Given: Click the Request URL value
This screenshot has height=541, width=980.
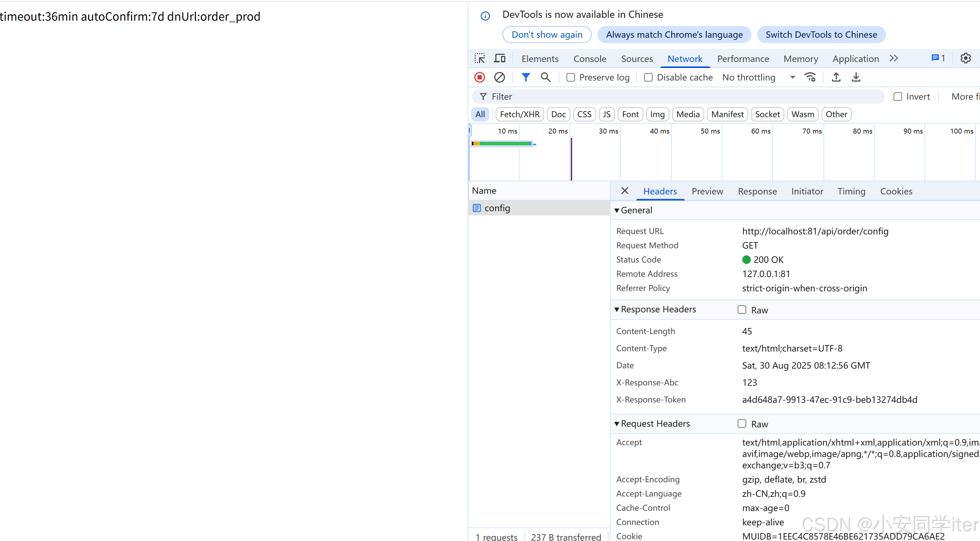Looking at the screenshot, I should pyautogui.click(x=815, y=231).
